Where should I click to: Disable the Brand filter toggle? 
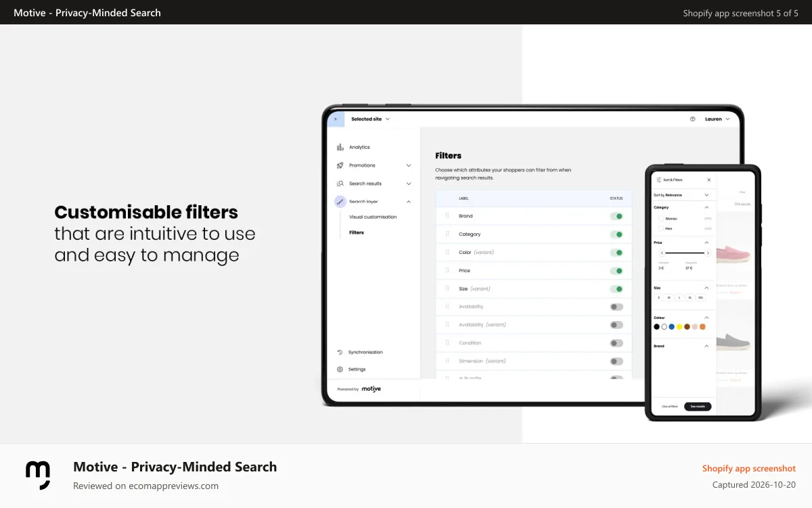point(616,216)
